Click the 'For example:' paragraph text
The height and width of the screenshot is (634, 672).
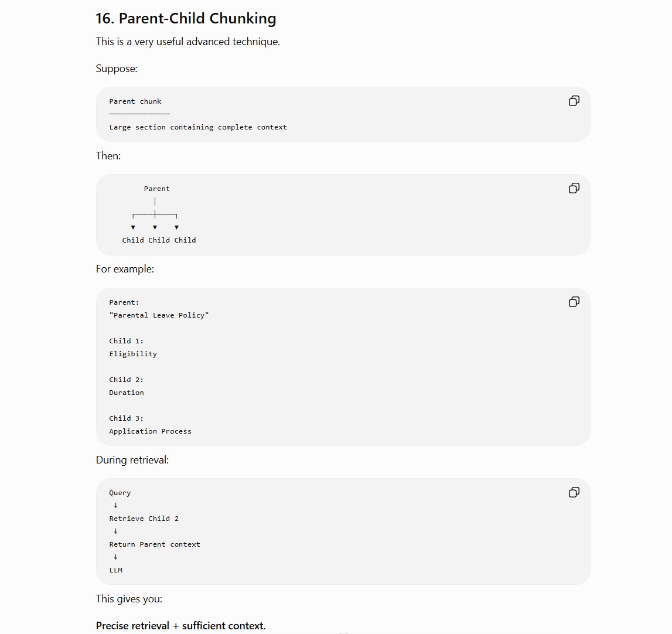125,269
